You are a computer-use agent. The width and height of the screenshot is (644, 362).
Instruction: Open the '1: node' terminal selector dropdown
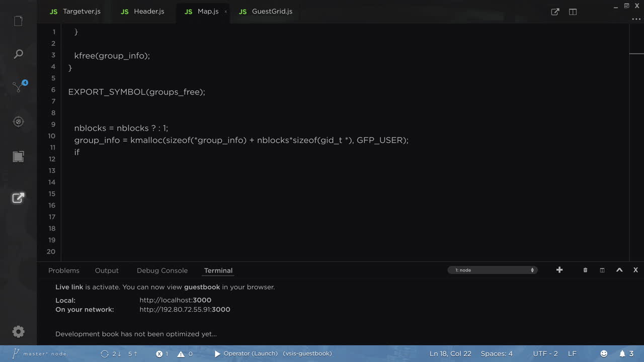492,270
